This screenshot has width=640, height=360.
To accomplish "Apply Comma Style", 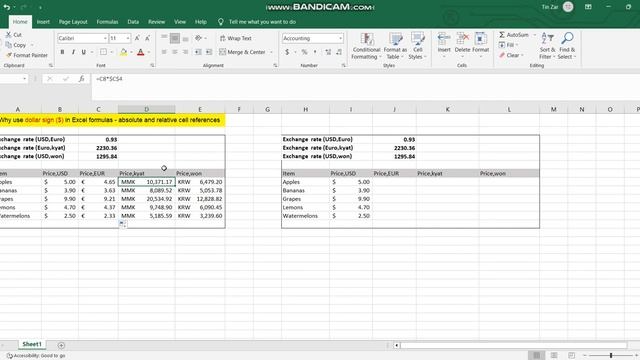I will click(x=315, y=52).
